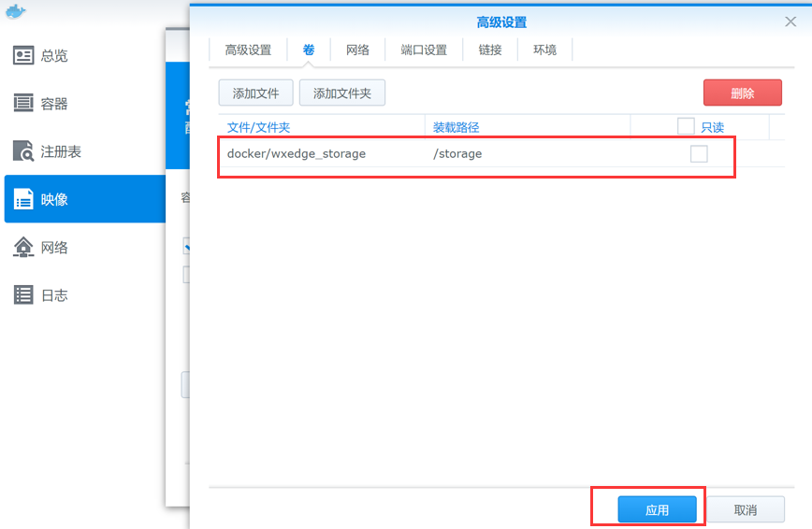
Task: Open the 端口设置 tab
Action: coord(424,50)
